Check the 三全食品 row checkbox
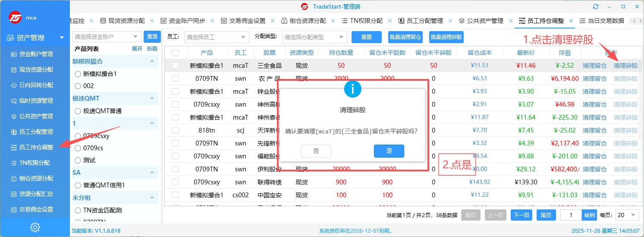Image resolution: width=644 pixels, height=237 pixels. (x=176, y=66)
